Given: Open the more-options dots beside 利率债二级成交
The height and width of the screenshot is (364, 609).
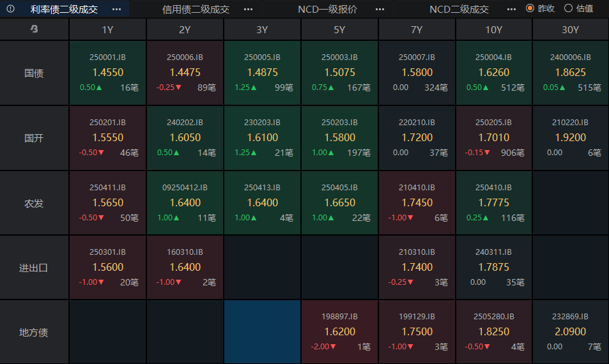Looking at the screenshot, I should pyautogui.click(x=116, y=9).
